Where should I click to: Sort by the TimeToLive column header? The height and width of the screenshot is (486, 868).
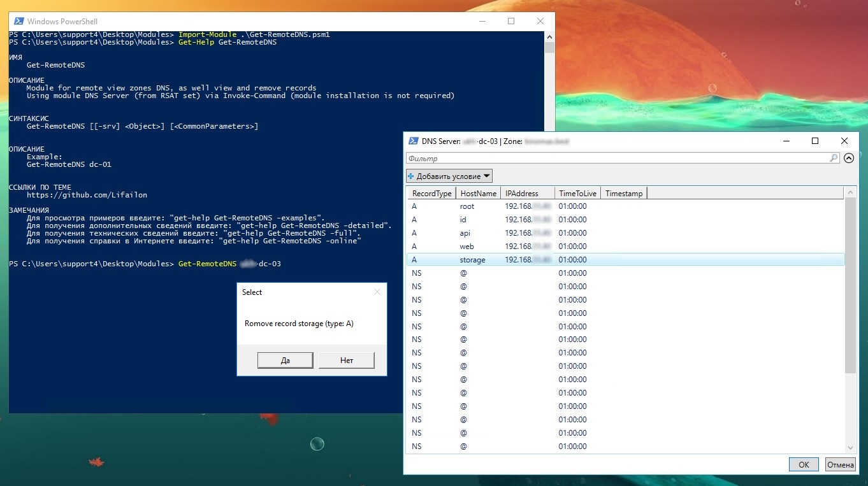point(577,193)
